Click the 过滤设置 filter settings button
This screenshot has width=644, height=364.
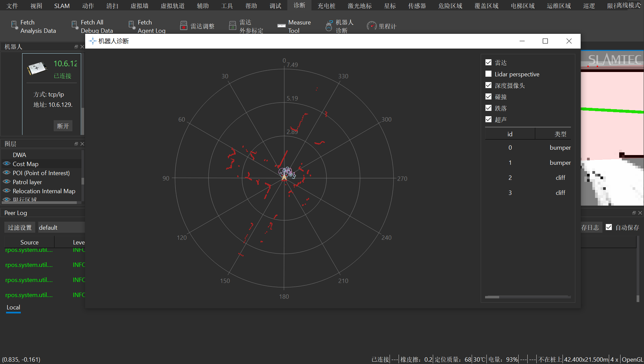click(x=20, y=227)
